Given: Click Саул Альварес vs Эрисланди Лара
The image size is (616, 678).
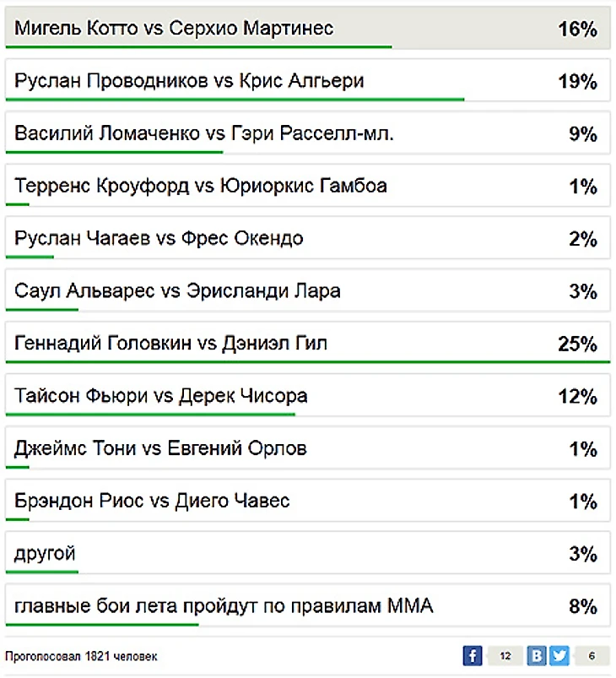Looking at the screenshot, I should [x=178, y=291].
